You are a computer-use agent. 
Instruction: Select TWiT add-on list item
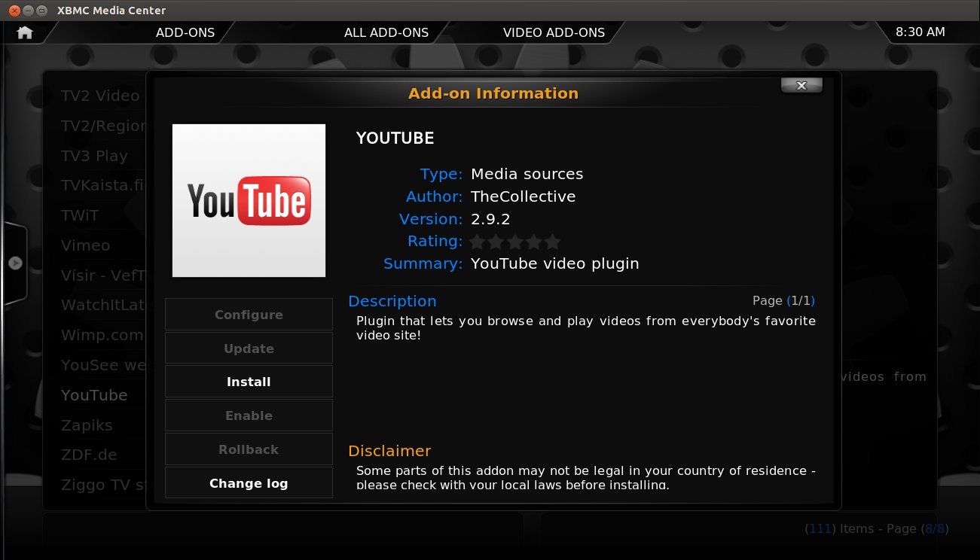(x=80, y=215)
